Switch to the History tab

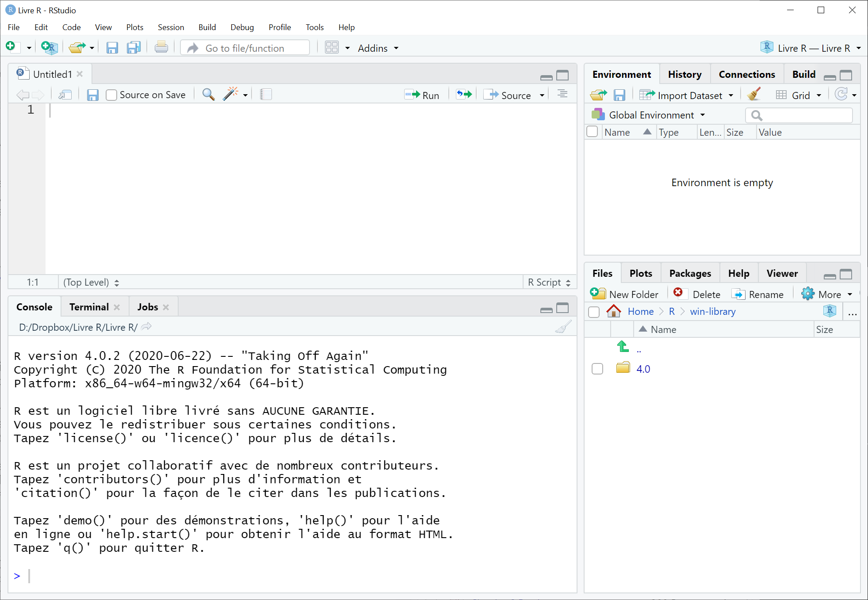tap(684, 74)
